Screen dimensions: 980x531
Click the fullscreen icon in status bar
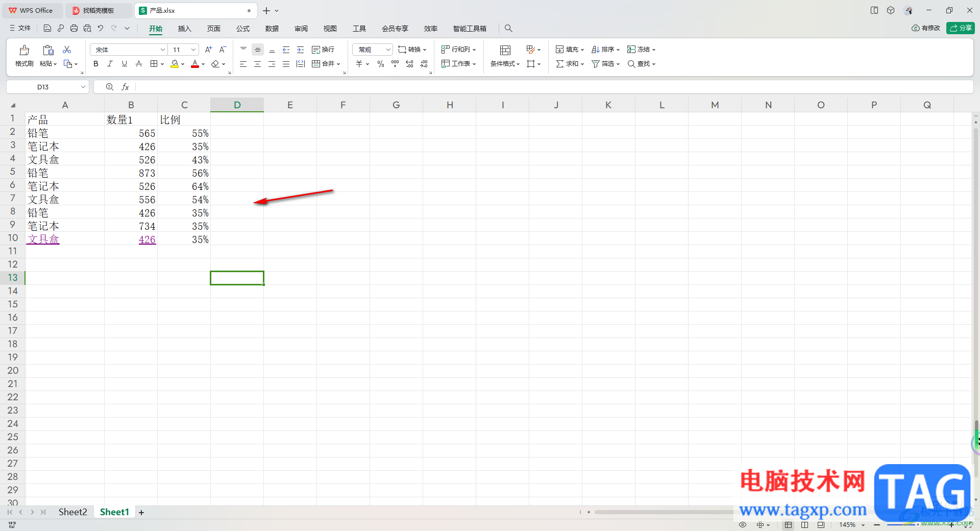(968, 525)
